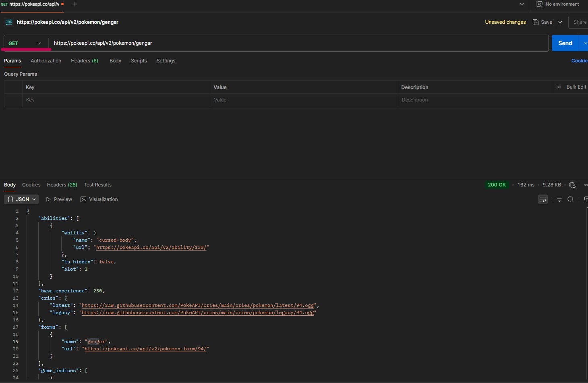Click the curly braces JSON format icon
The width and height of the screenshot is (588, 383).
(x=10, y=199)
